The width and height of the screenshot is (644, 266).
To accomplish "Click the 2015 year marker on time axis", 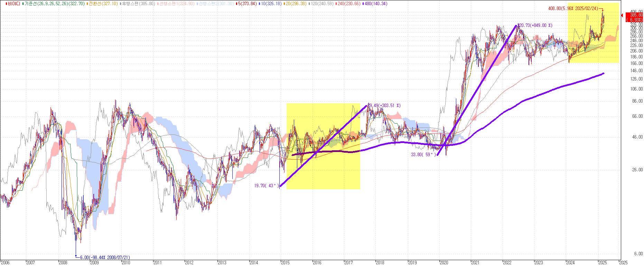I will point(286,263).
